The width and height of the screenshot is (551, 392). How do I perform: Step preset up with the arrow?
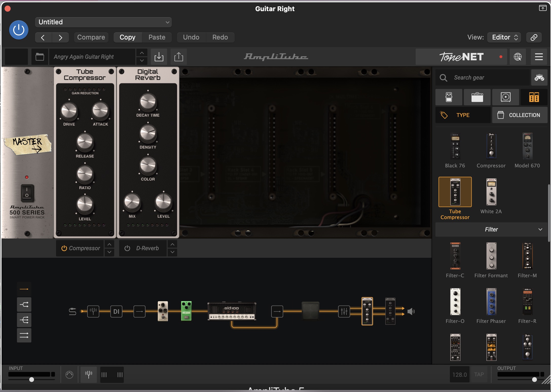click(x=142, y=53)
